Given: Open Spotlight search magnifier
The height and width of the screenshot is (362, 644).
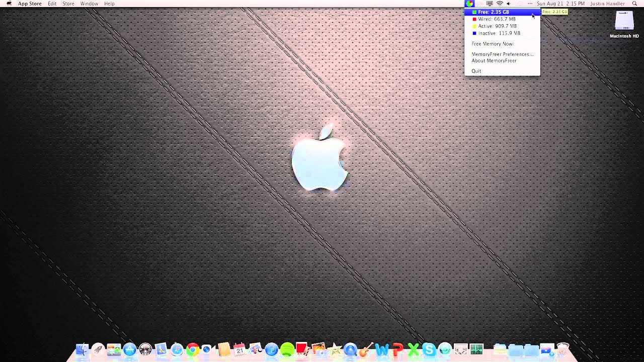Looking at the screenshot, I should tap(634, 4).
